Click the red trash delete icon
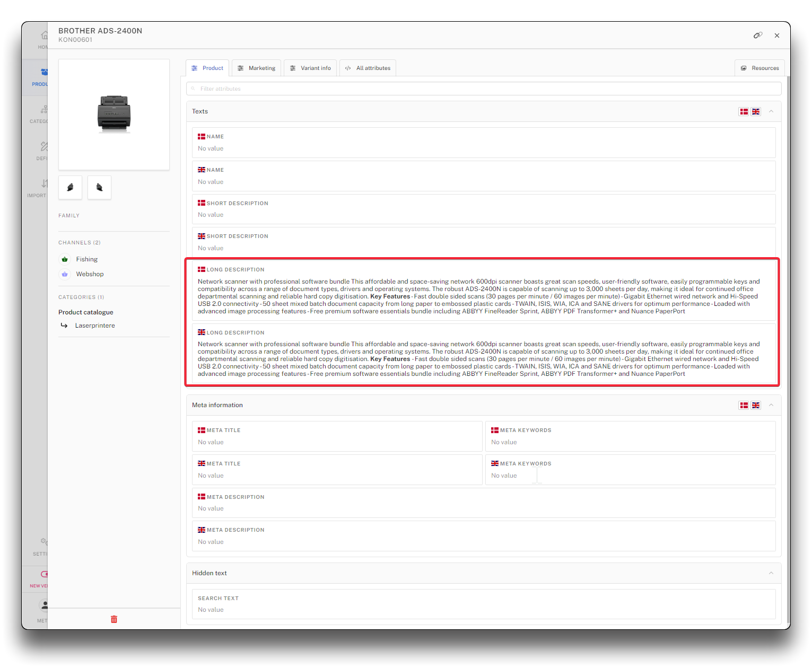Screen dimensions: 812x668 (x=114, y=619)
